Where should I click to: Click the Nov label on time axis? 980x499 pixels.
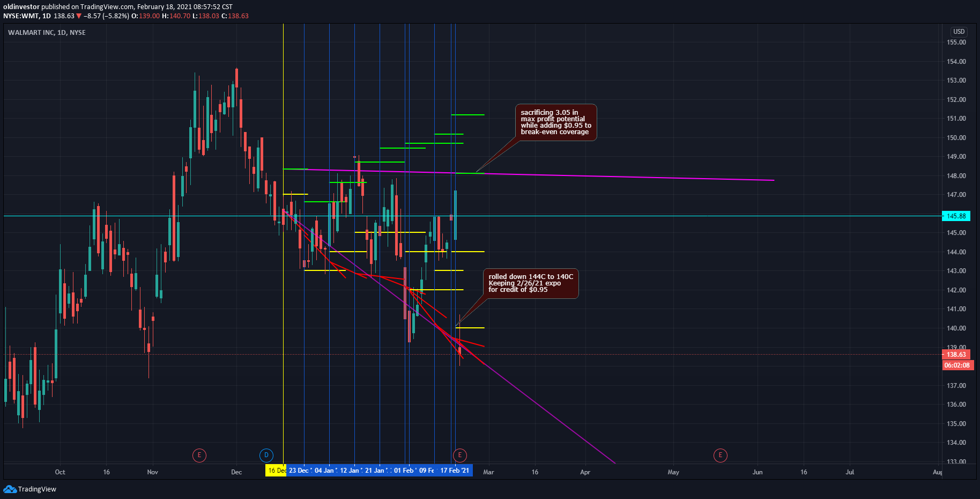coord(153,472)
